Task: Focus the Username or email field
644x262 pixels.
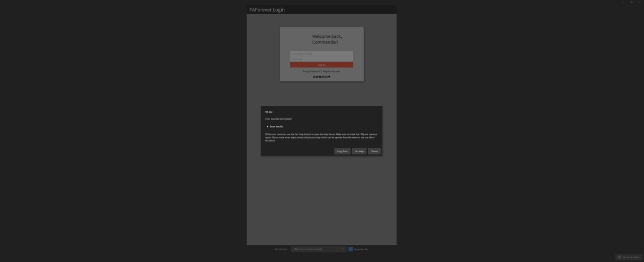Action: (x=321, y=54)
